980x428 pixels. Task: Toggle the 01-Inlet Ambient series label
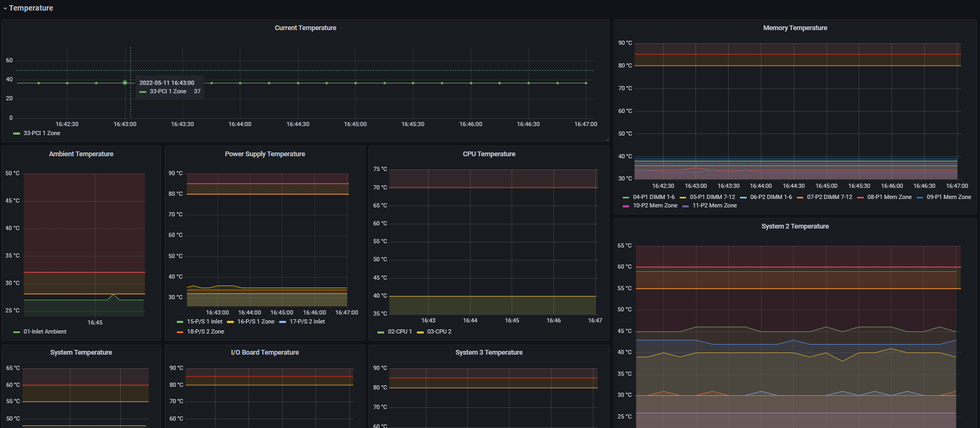(45, 332)
